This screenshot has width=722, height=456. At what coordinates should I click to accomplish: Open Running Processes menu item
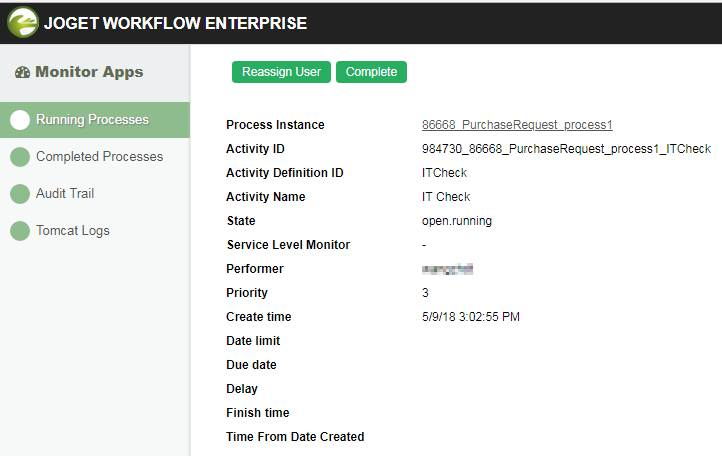pyautogui.click(x=95, y=120)
